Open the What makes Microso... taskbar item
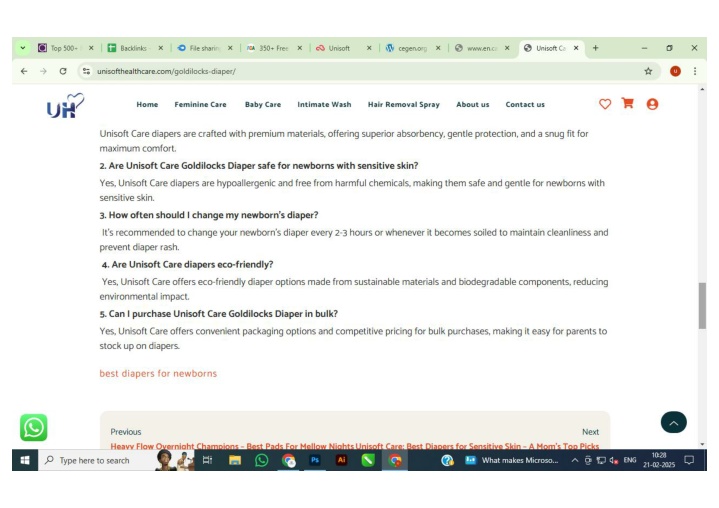 coord(512,460)
